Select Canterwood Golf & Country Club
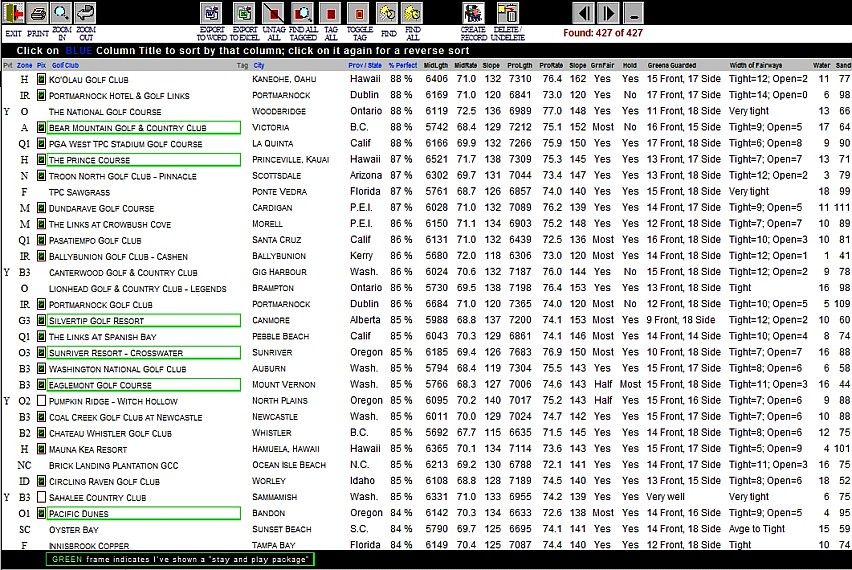The image size is (852, 570). tap(123, 273)
